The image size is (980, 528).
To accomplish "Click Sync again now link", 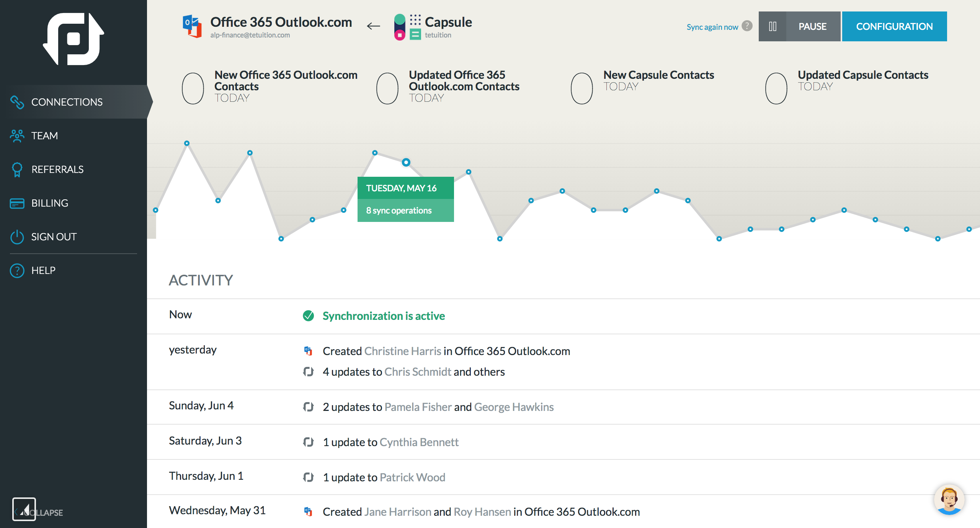I will click(712, 27).
